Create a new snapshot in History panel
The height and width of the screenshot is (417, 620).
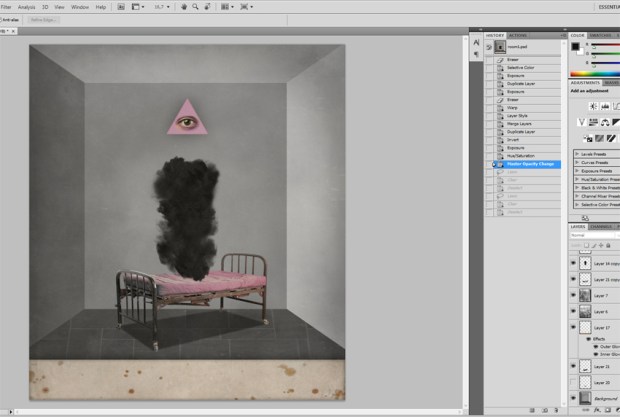pyautogui.click(x=545, y=411)
